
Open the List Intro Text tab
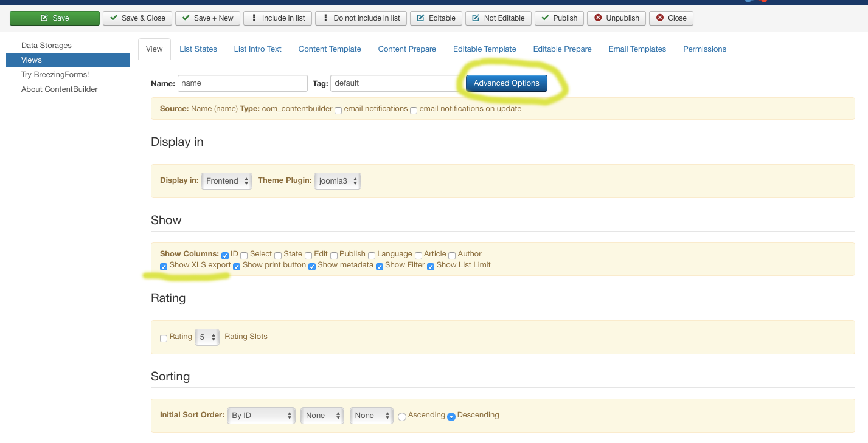click(258, 49)
